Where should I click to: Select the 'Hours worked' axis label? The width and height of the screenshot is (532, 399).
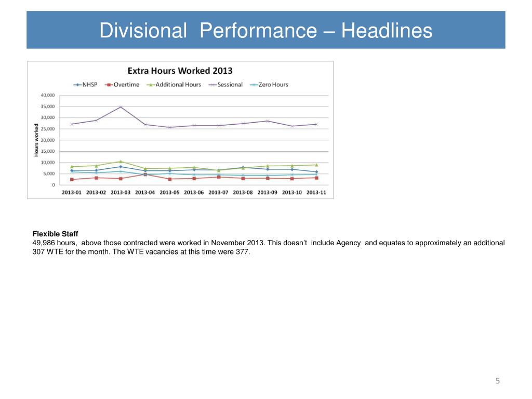point(36,140)
